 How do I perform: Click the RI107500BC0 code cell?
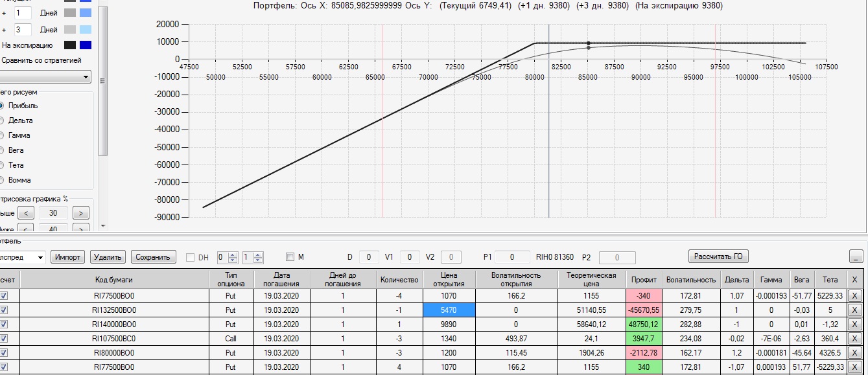[114, 339]
